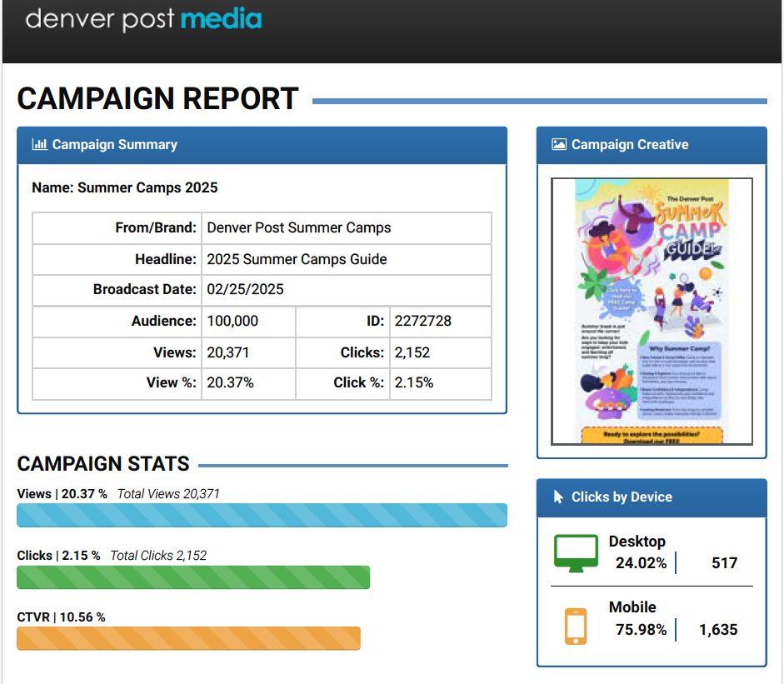The image size is (784, 684).
Task: Click the green desktop monitor icon
Action: pos(576,553)
